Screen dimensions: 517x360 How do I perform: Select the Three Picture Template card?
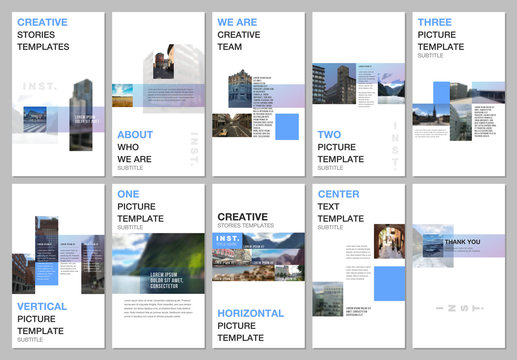(x=459, y=94)
